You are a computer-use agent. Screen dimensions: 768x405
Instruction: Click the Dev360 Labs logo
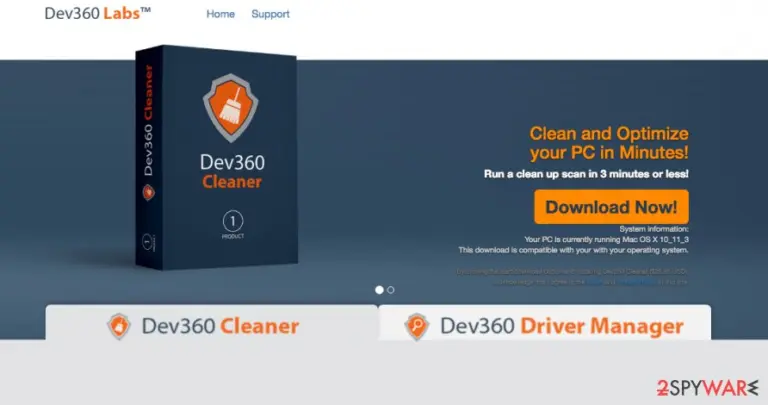coord(97,13)
